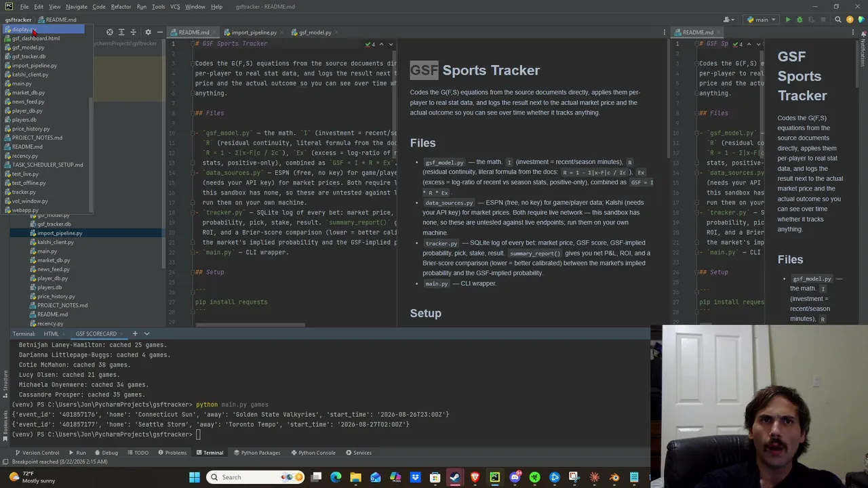Go to next highlighted problem in left editor
This screenshot has width=868, height=488.
pos(390,44)
